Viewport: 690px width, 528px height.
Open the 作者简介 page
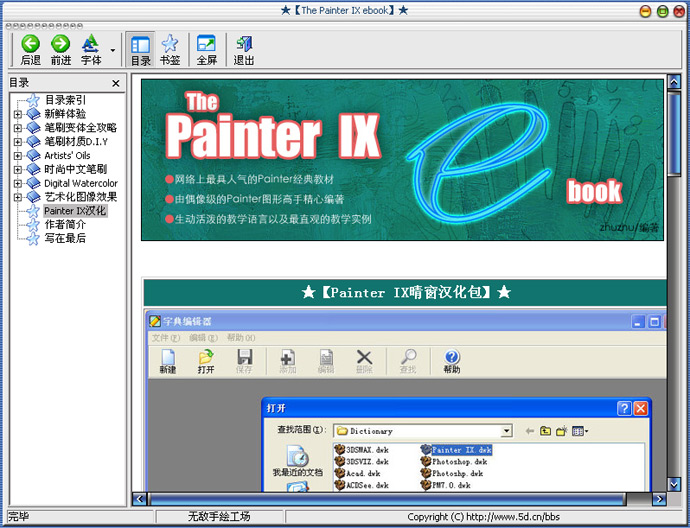[65, 224]
